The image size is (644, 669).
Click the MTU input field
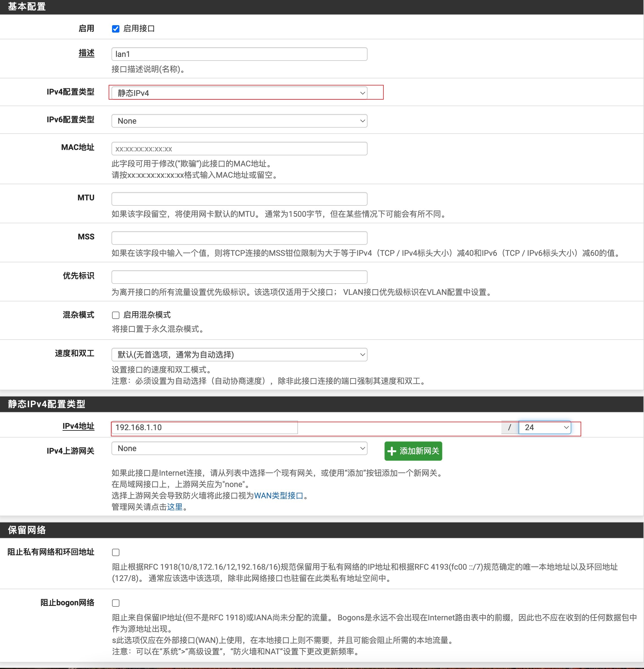(239, 199)
